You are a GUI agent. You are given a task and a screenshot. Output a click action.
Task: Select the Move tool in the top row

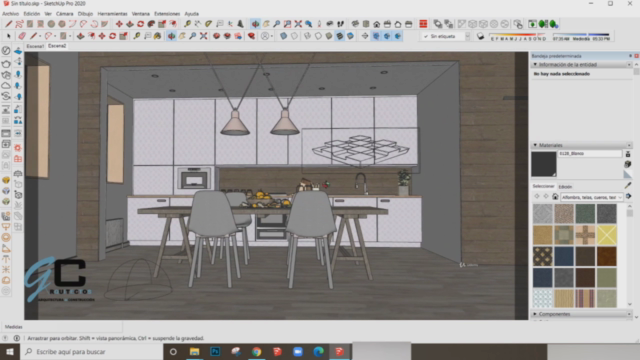[119, 24]
